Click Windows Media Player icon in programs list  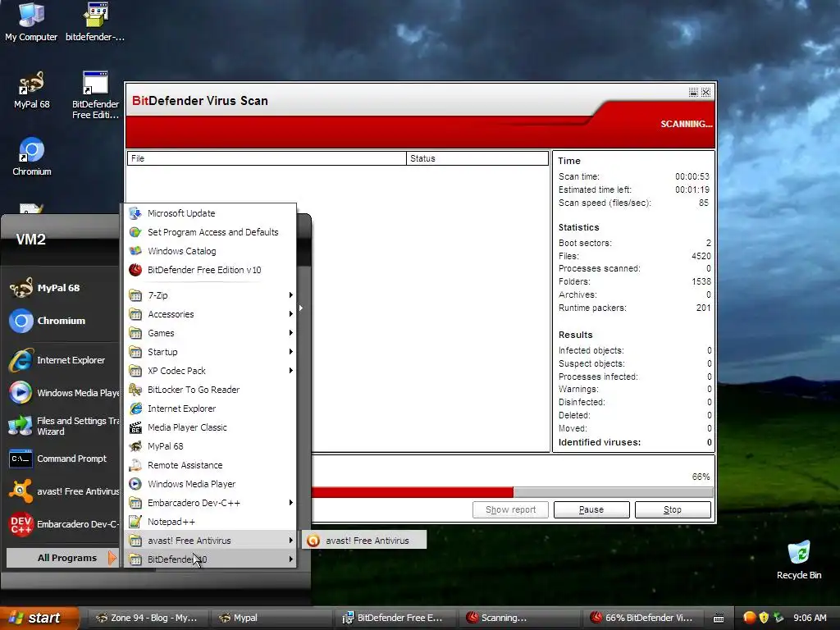[x=135, y=484]
